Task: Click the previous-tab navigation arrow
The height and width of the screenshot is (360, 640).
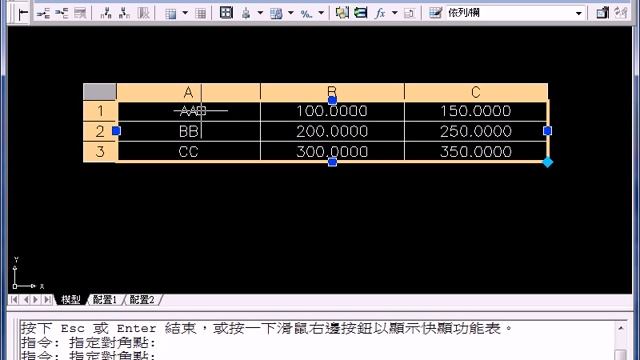Action: pyautogui.click(x=26, y=300)
